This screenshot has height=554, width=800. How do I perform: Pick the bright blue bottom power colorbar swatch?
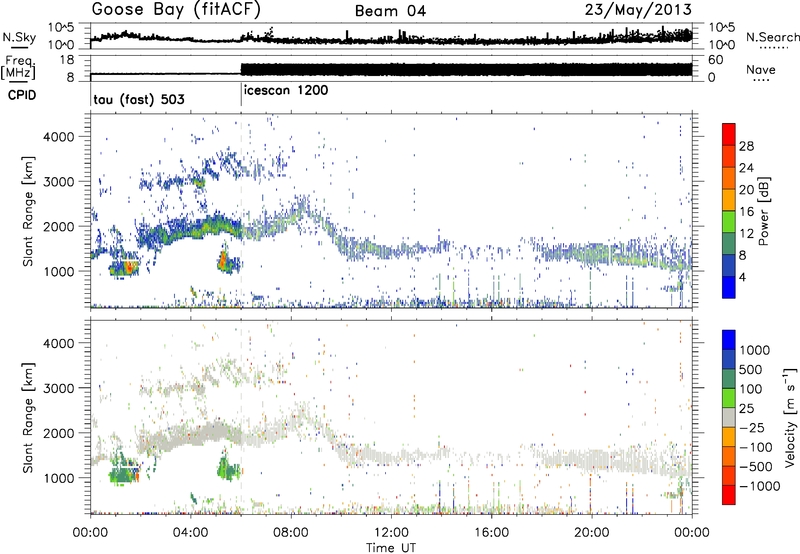729,288
